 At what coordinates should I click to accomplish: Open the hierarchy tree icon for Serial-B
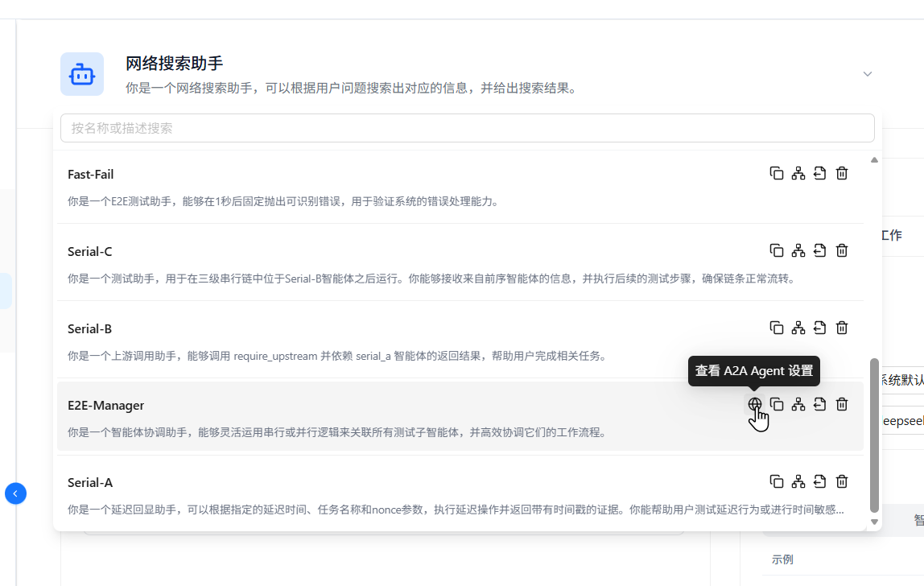point(798,328)
